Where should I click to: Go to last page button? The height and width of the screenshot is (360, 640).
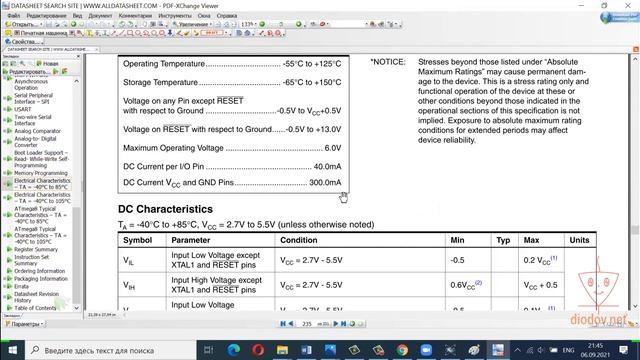pos(343,324)
